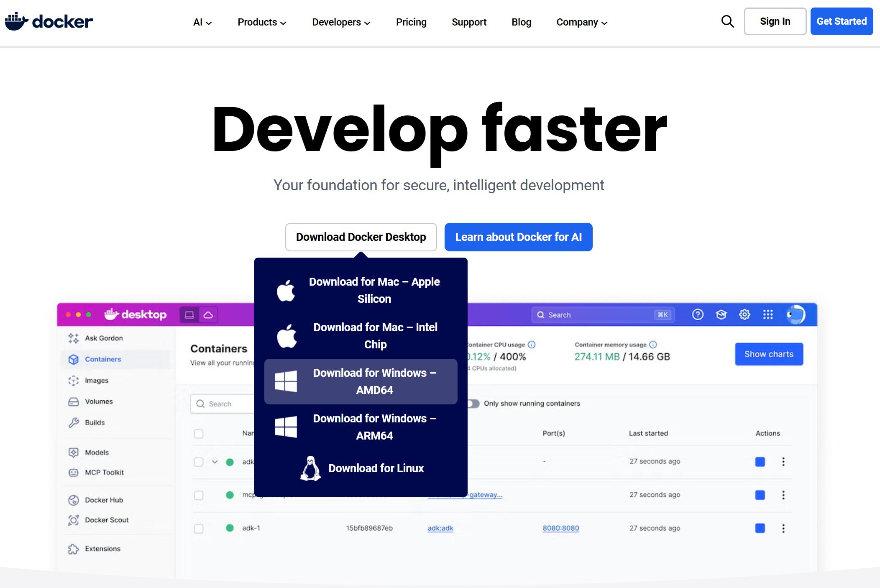
Task: Click the Get Started button
Action: click(842, 21)
